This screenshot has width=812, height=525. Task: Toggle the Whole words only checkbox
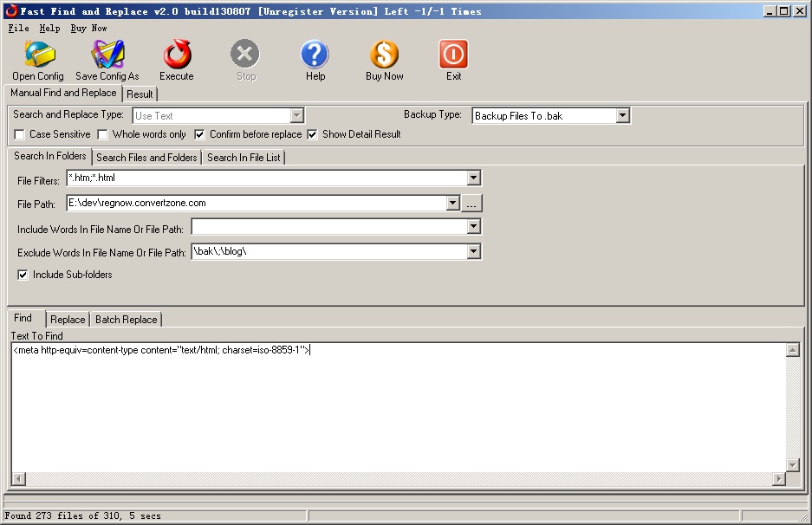103,135
